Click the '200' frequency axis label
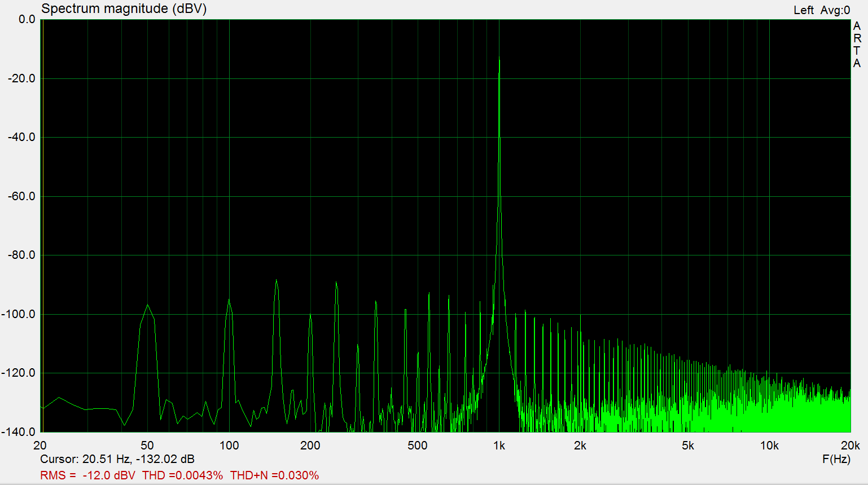The width and height of the screenshot is (868, 485). click(x=310, y=446)
